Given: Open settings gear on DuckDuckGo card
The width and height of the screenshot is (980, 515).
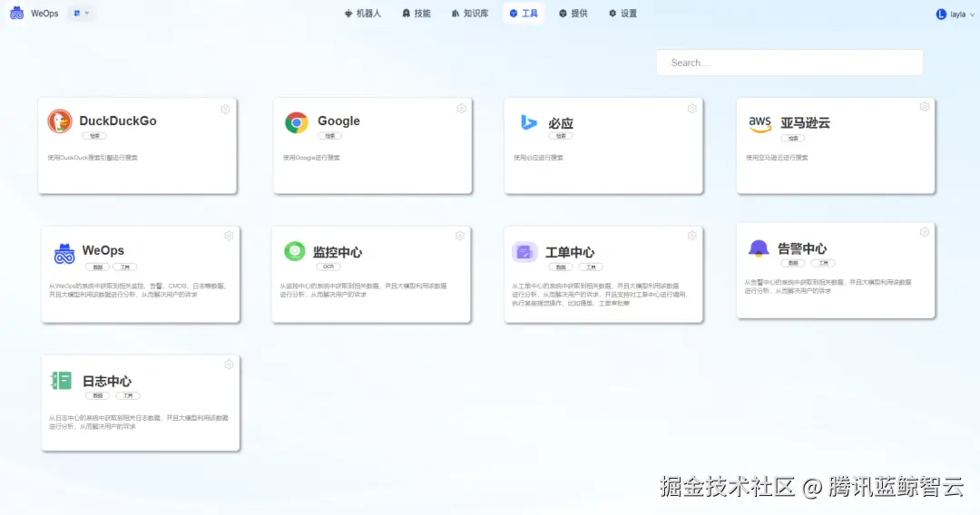Looking at the screenshot, I should [x=225, y=109].
